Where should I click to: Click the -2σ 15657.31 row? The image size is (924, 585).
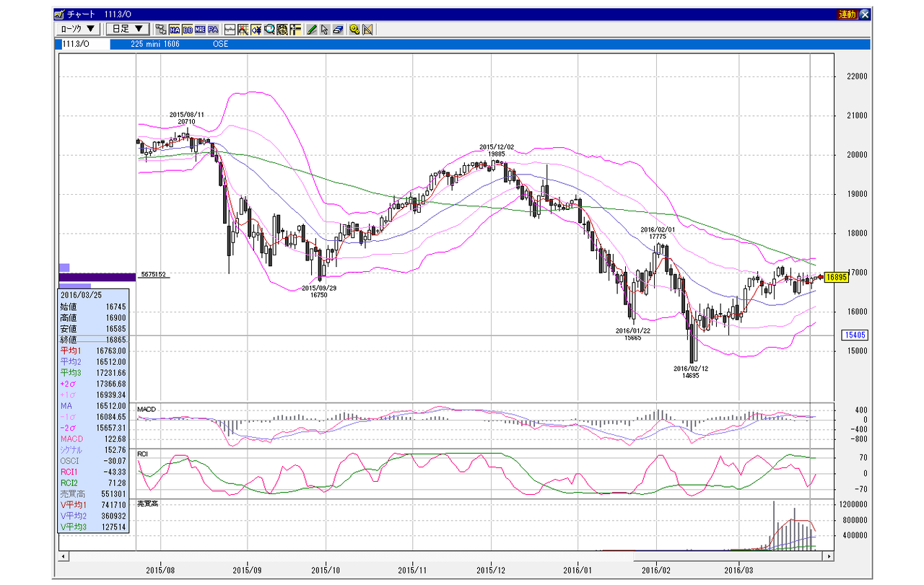coord(93,428)
